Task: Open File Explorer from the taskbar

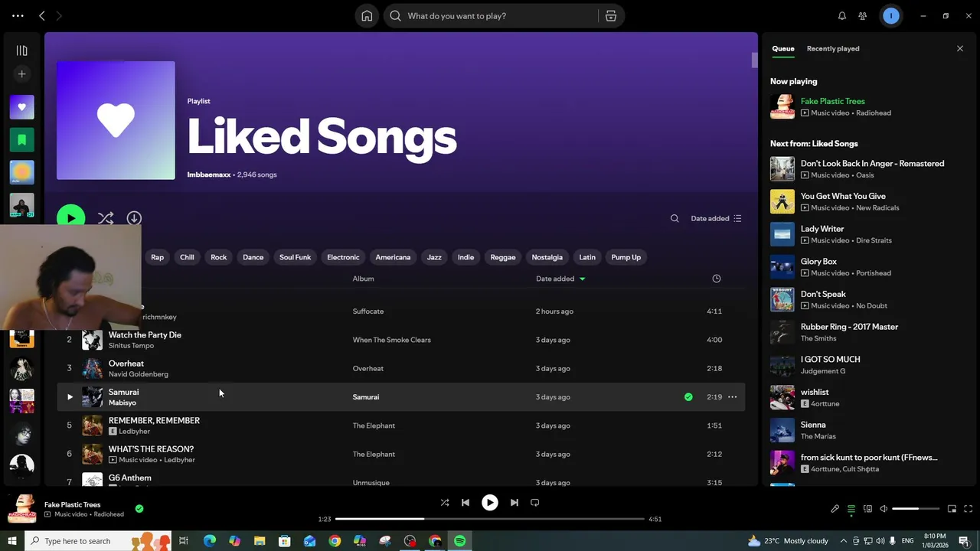Action: [260, 541]
